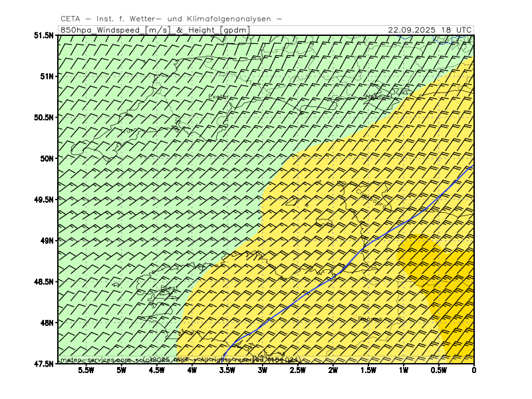Click the 1W longitude label
This screenshot has width=532, height=399.
pos(404,370)
